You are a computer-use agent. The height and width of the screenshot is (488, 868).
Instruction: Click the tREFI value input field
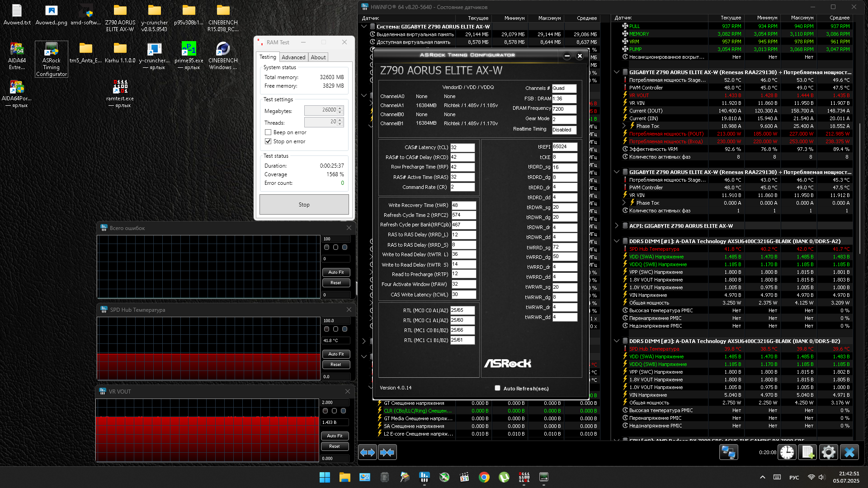tap(564, 147)
